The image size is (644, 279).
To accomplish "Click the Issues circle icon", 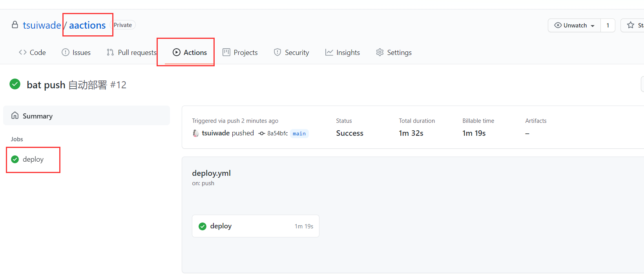I will (x=65, y=52).
